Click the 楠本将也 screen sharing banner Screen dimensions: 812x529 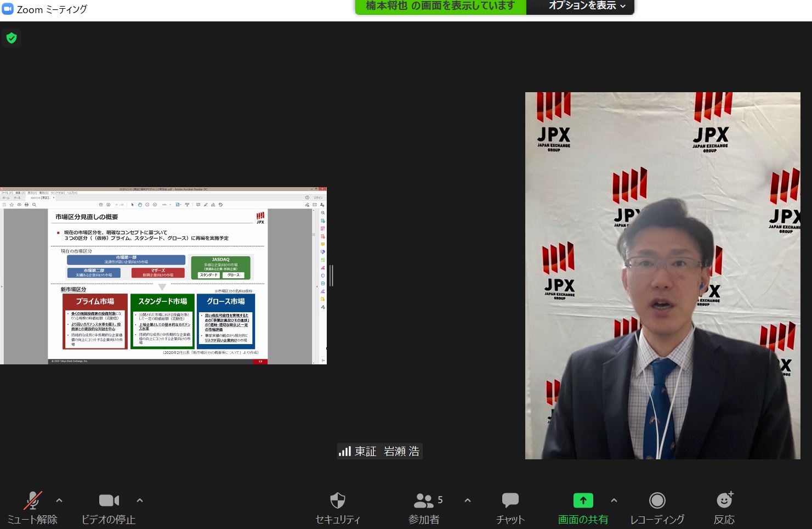click(x=441, y=6)
